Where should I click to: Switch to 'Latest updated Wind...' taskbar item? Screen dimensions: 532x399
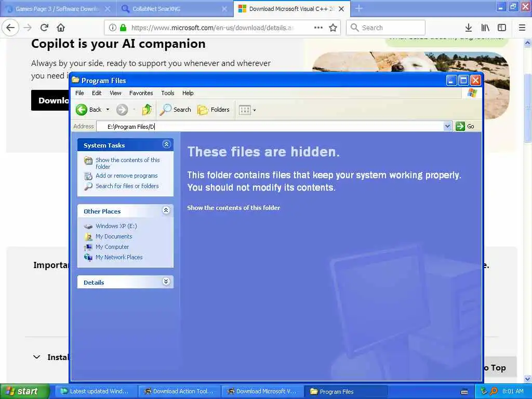click(x=96, y=392)
